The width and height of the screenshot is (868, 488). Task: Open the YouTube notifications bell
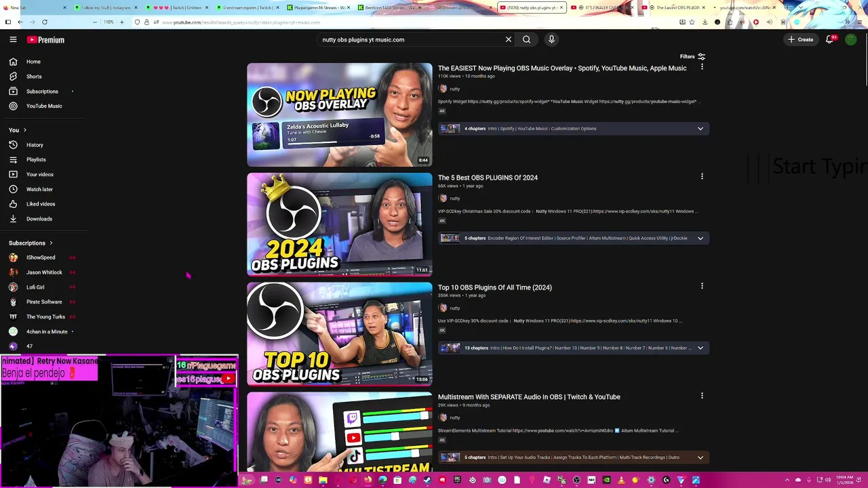click(x=829, y=39)
